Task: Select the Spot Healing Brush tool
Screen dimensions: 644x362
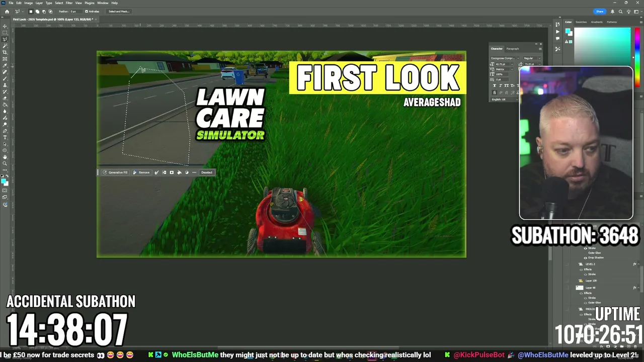Action: tap(5, 72)
